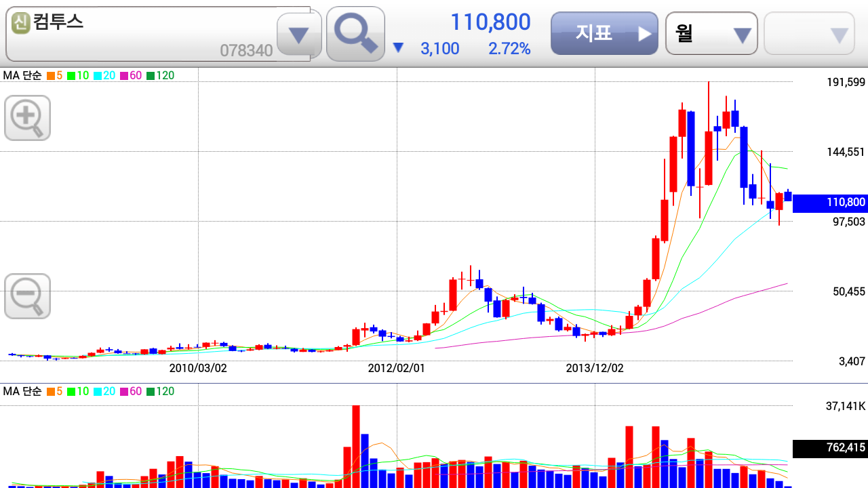
Task: Click price chart cyan 20 MA swatch
Action: [98, 76]
